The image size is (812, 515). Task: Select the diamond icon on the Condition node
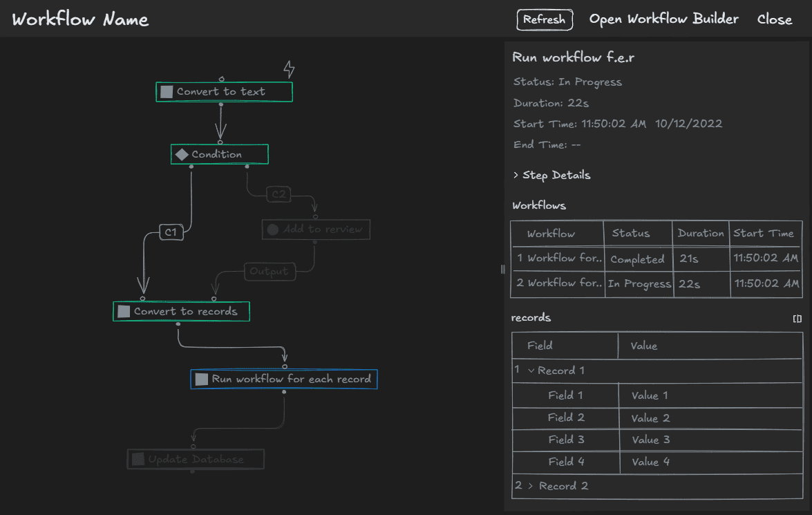coord(182,154)
